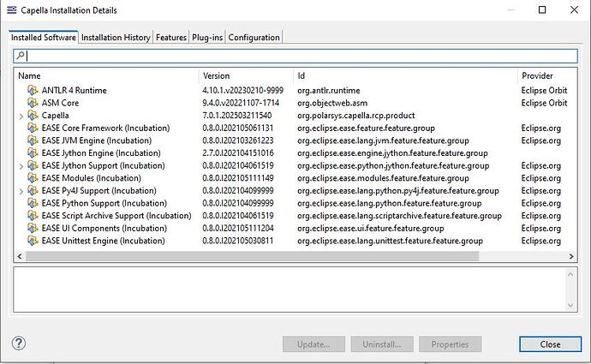Click the search magnifier icon
This screenshot has width=591, height=364.
21,56
